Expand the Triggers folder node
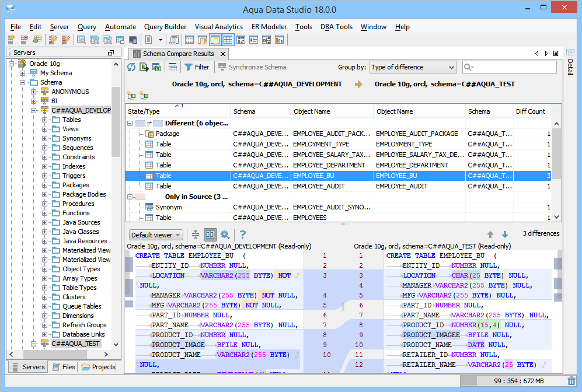The height and width of the screenshot is (392, 582). 44,176
